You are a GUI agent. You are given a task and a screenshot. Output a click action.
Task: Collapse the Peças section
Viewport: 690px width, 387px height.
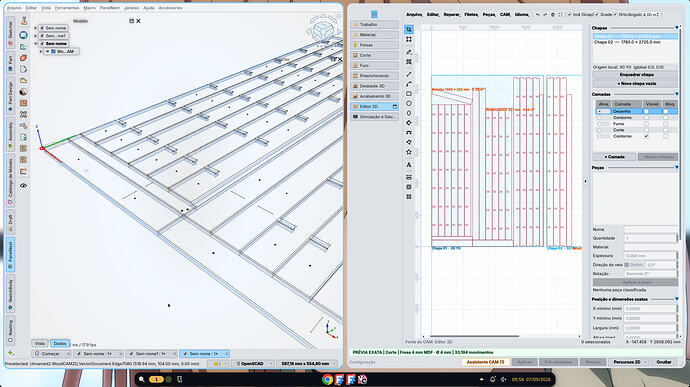(x=676, y=168)
